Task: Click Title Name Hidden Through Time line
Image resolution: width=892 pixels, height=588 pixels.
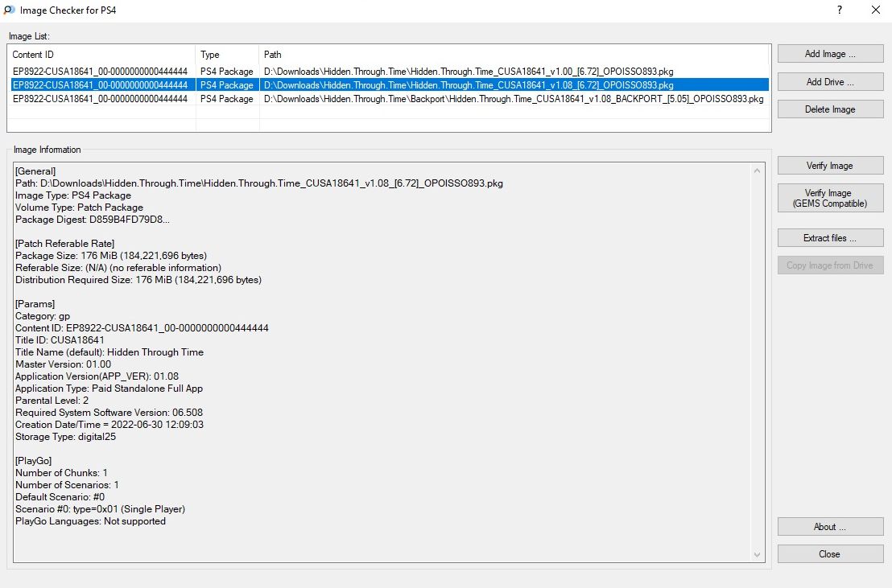Action: (109, 352)
